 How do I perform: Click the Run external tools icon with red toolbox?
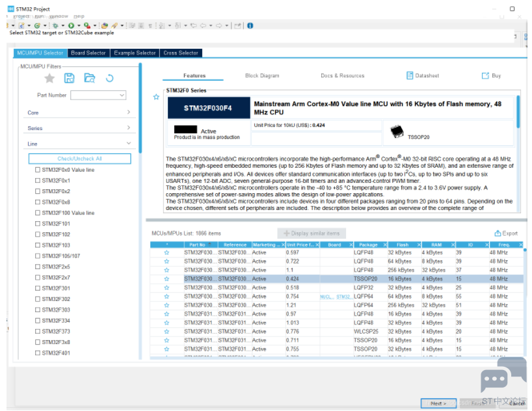pyautogui.click(x=87, y=26)
